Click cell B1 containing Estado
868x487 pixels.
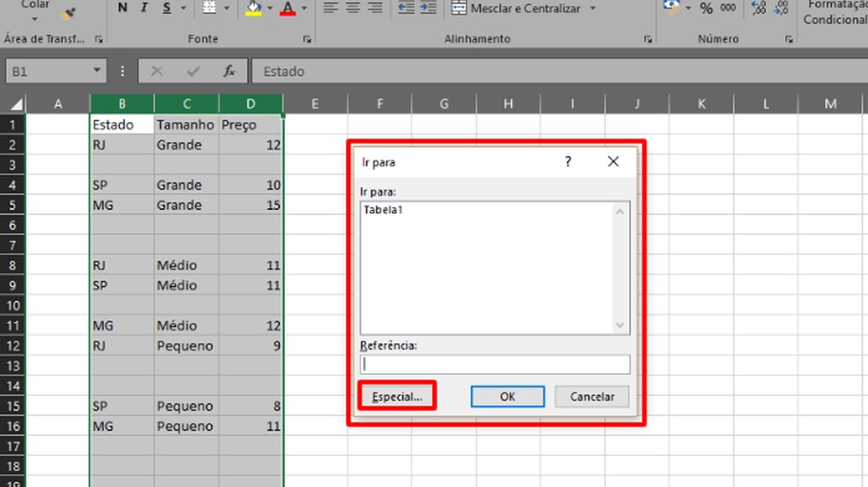[122, 124]
